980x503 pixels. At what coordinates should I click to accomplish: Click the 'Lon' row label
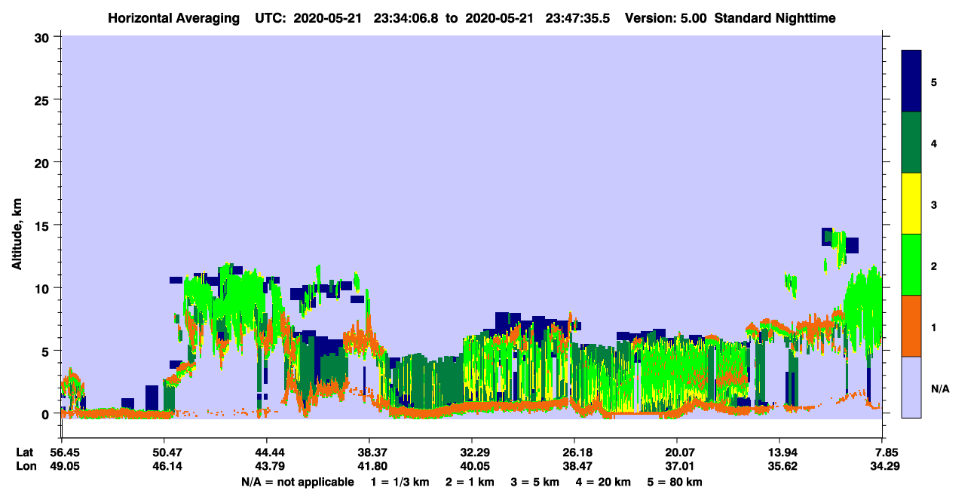tap(25, 466)
